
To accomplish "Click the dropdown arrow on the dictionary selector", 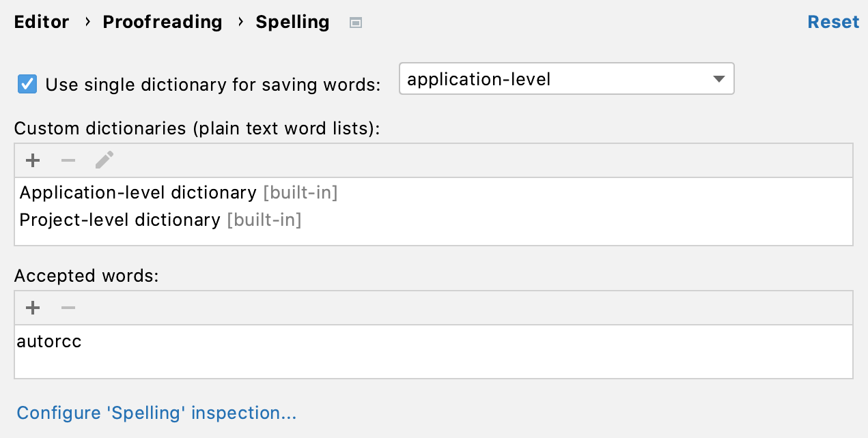I will pos(718,78).
